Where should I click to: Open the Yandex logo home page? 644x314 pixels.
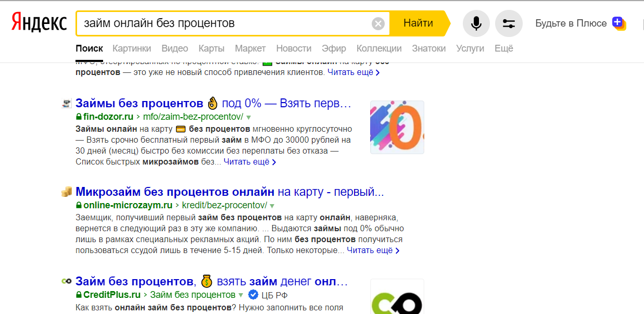click(40, 23)
